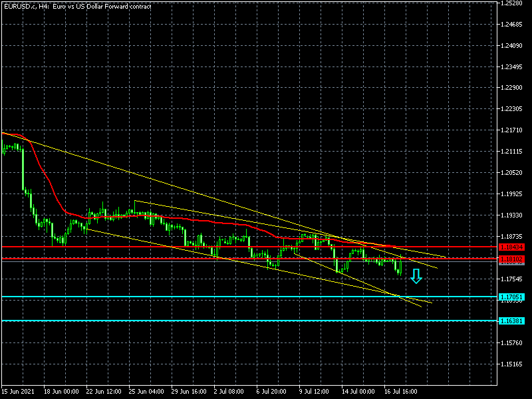Click the 1.17545 price scale value
The image size is (532, 399).
coord(513,279)
